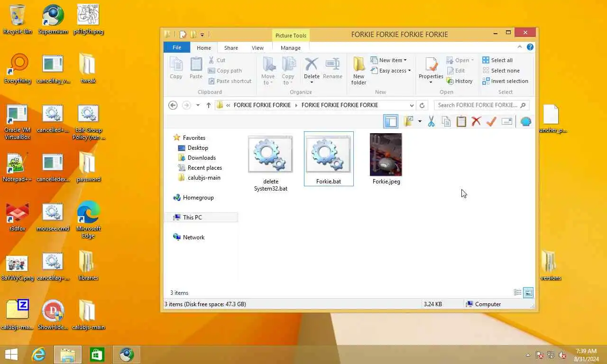Image resolution: width=607 pixels, height=364 pixels.
Task: Expand the folder options toolbar dropdown arrow
Action: click(420, 122)
